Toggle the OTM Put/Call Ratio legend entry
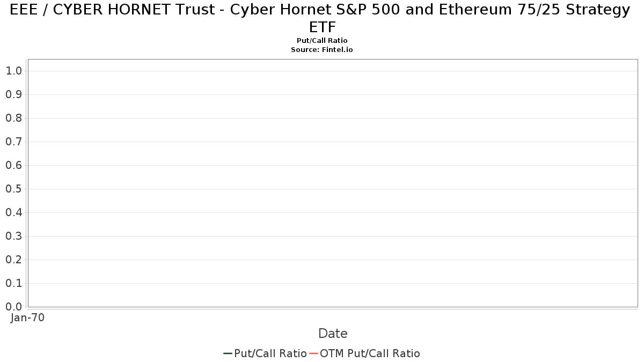644x362 pixels. click(x=370, y=353)
